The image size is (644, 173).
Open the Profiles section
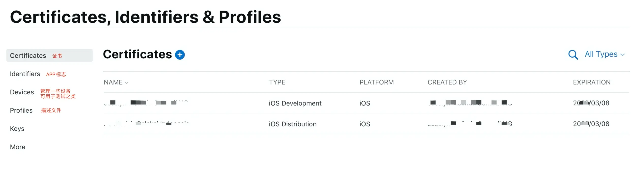(21, 110)
